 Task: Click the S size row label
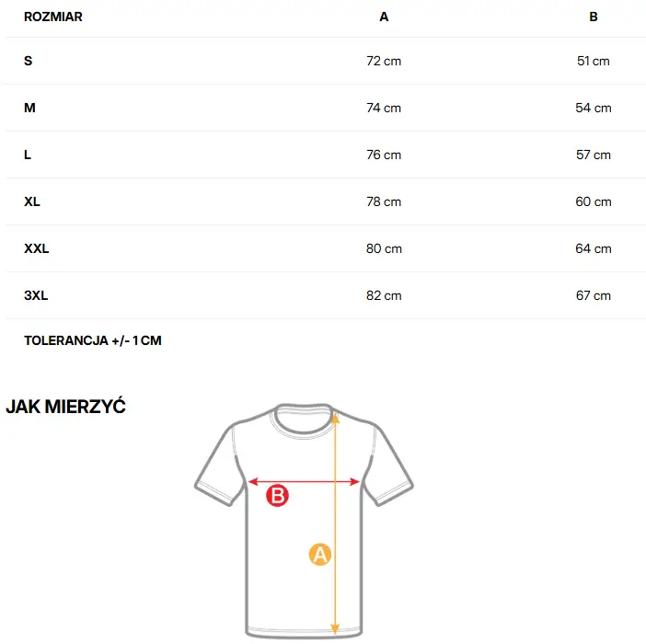pyautogui.click(x=29, y=61)
